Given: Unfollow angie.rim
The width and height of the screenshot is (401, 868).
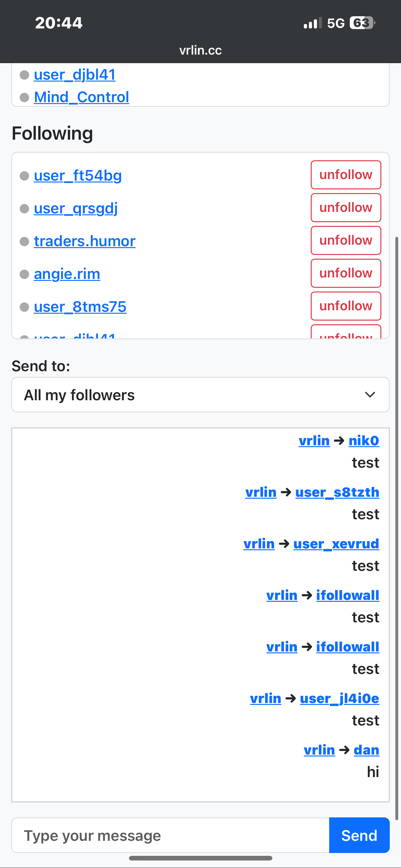Looking at the screenshot, I should (346, 273).
